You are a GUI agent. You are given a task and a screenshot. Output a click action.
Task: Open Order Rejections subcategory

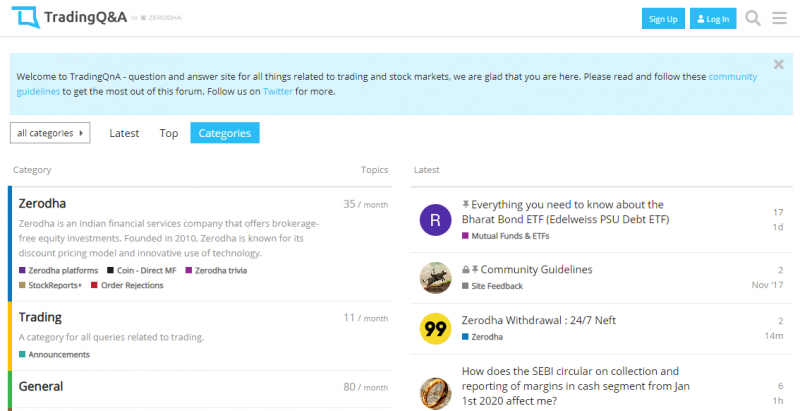click(x=127, y=285)
